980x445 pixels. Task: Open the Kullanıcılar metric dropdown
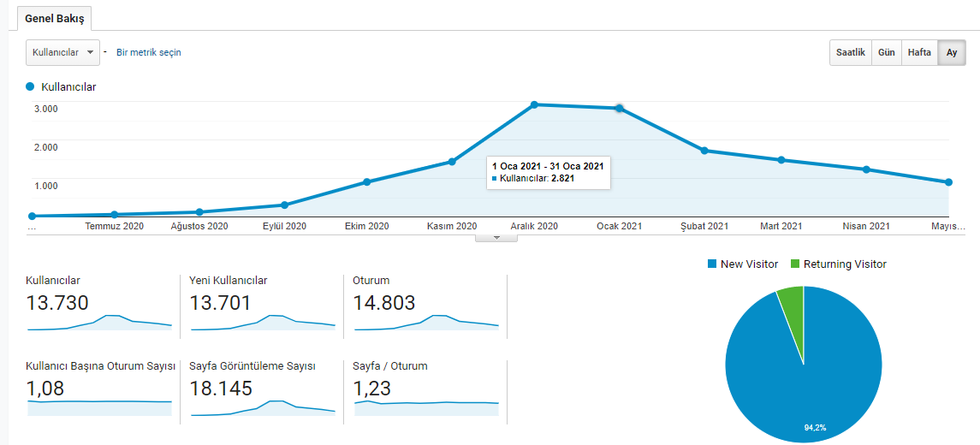pos(62,52)
